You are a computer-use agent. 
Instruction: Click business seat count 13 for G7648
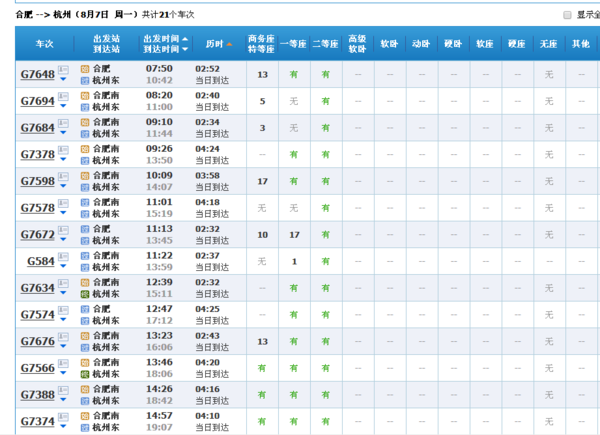[262, 75]
